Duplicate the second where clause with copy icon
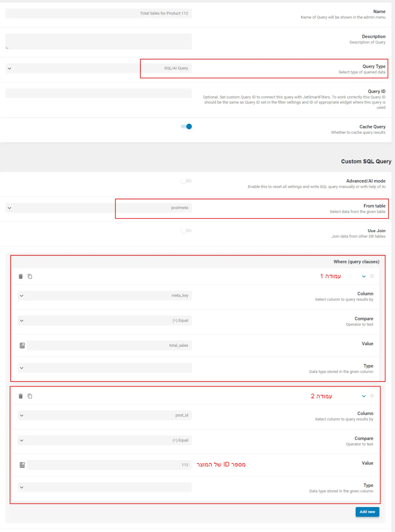Screen dimensions: 395x532 (30, 396)
